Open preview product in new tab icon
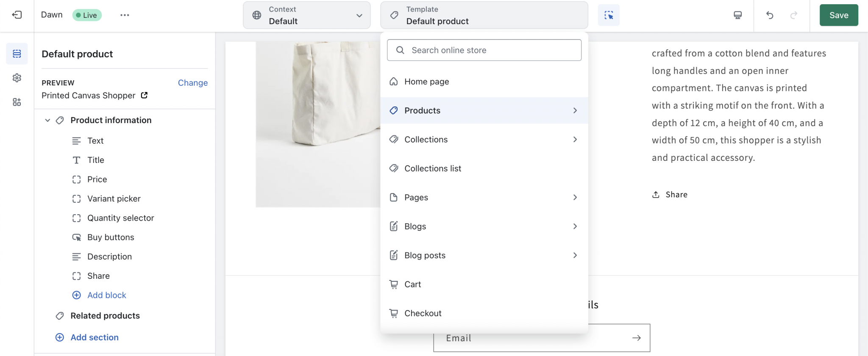 [x=144, y=95]
